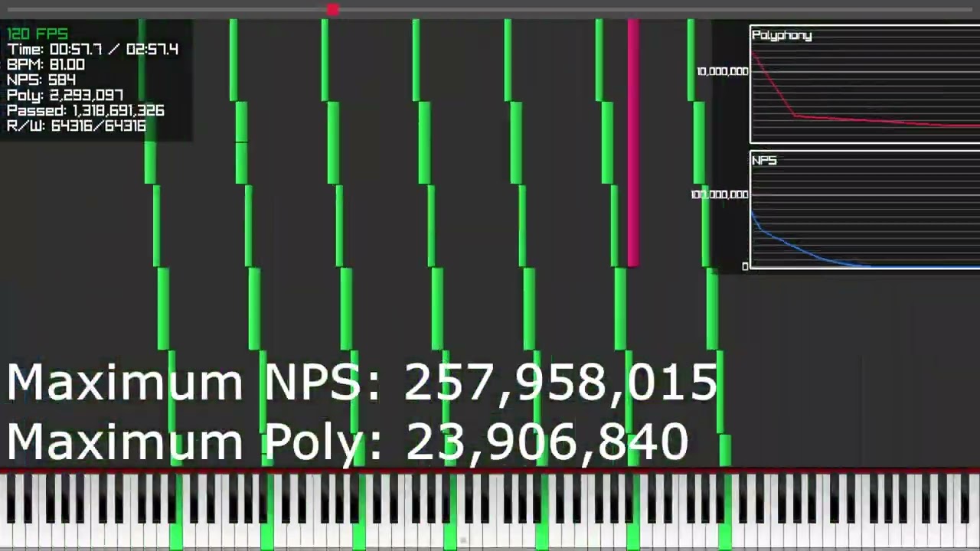Click the Polyphony graph panel
Screen dimensions: 980x551
click(x=865, y=84)
